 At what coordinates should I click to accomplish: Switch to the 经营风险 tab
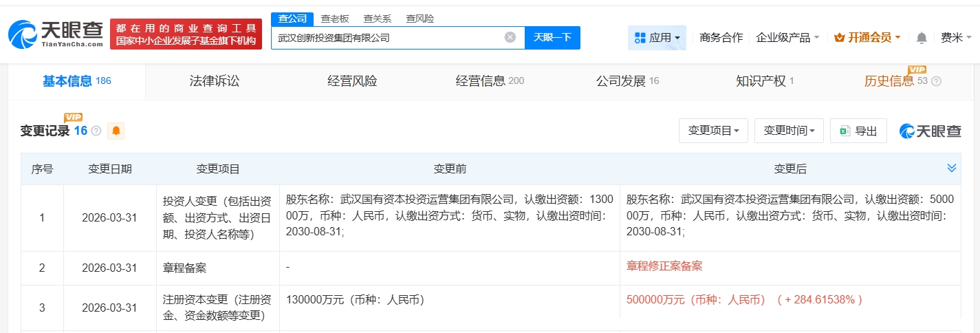(352, 81)
